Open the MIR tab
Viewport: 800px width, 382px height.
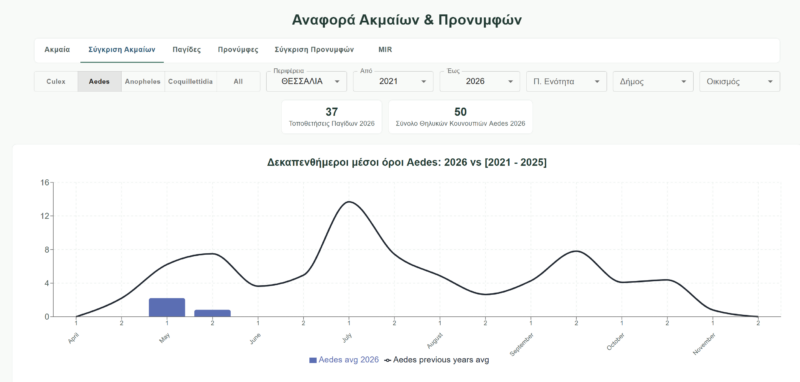click(385, 50)
